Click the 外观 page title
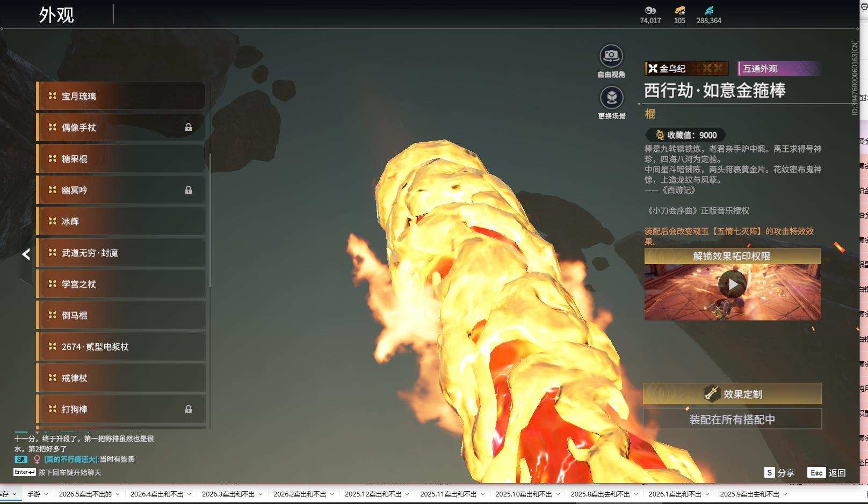 tap(56, 15)
